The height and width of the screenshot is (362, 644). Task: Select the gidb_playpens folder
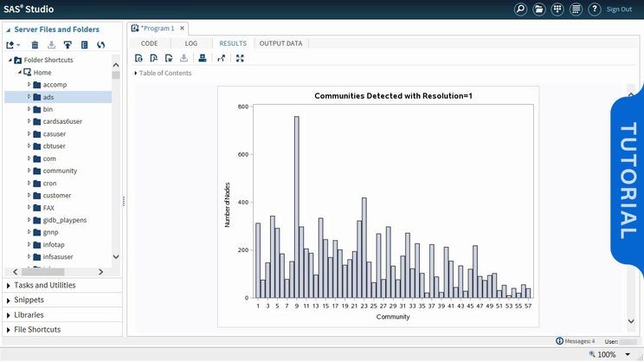point(65,220)
